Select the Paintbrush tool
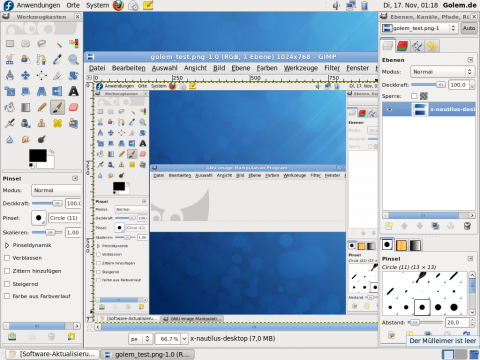This screenshot has height=360, width=480. (58, 107)
